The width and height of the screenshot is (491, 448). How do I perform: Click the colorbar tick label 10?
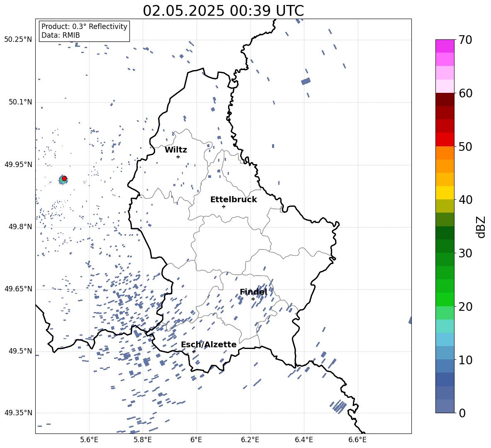[465, 360]
